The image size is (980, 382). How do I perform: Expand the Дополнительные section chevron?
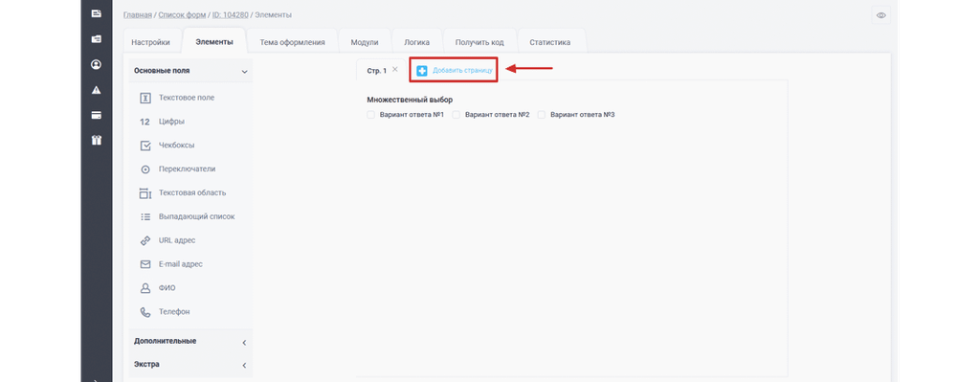click(244, 343)
